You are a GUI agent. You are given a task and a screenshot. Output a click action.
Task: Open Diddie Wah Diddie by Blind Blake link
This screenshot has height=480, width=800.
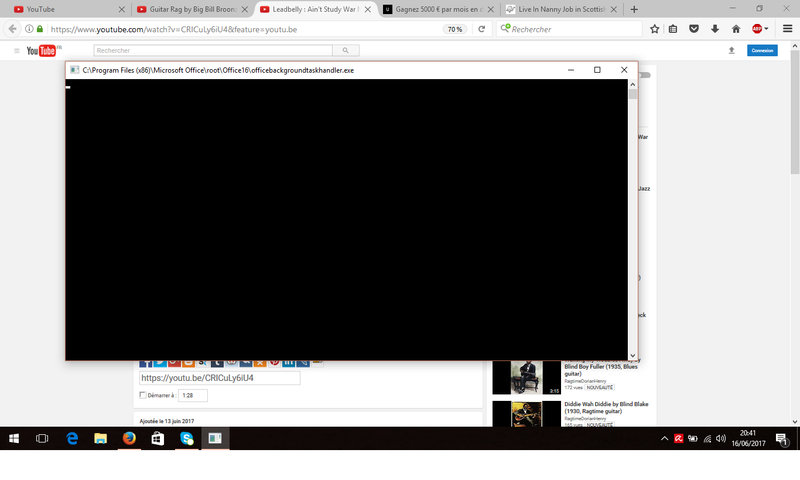click(x=606, y=408)
